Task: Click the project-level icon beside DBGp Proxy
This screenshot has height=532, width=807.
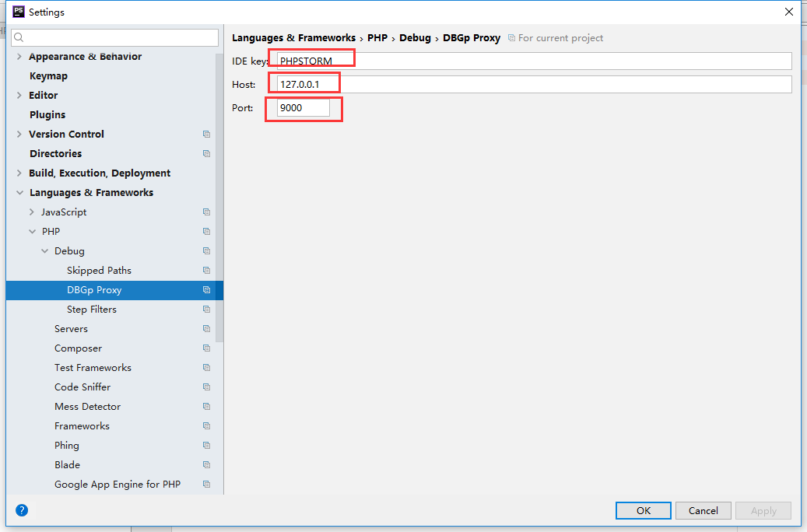Action: [x=206, y=290]
